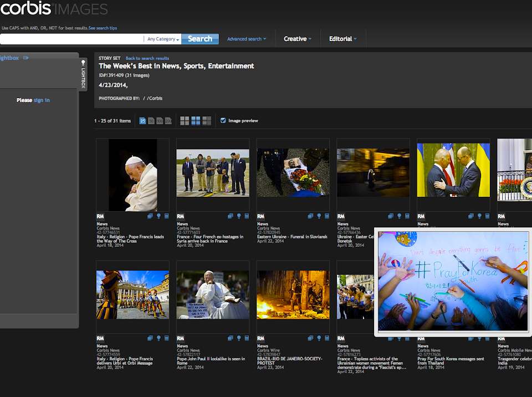Open the Rio de Janeiro fire protest thumbnail
The width and height of the screenshot is (532, 397).
293,295
